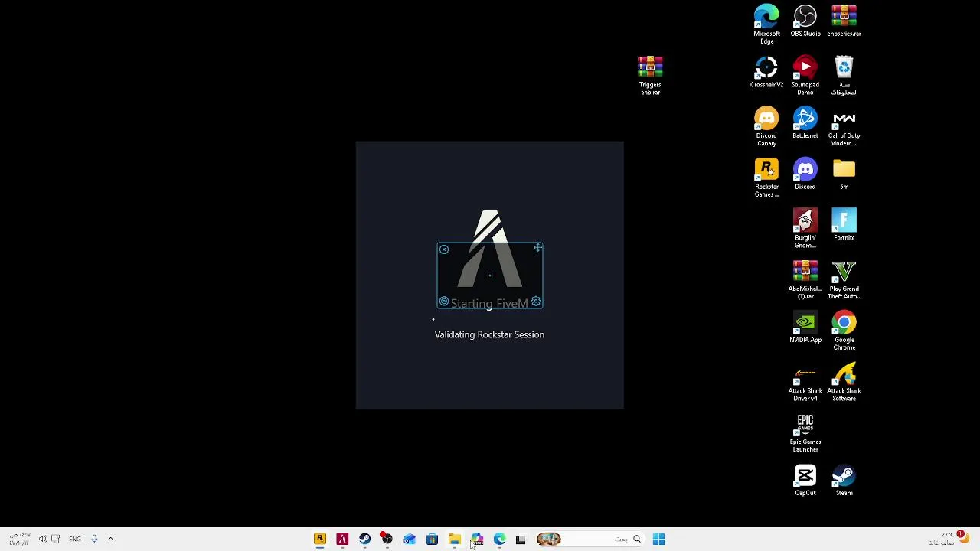Screen dimensions: 980x551
Task: Switch to FiveM in the taskbar
Action: [x=342, y=540]
